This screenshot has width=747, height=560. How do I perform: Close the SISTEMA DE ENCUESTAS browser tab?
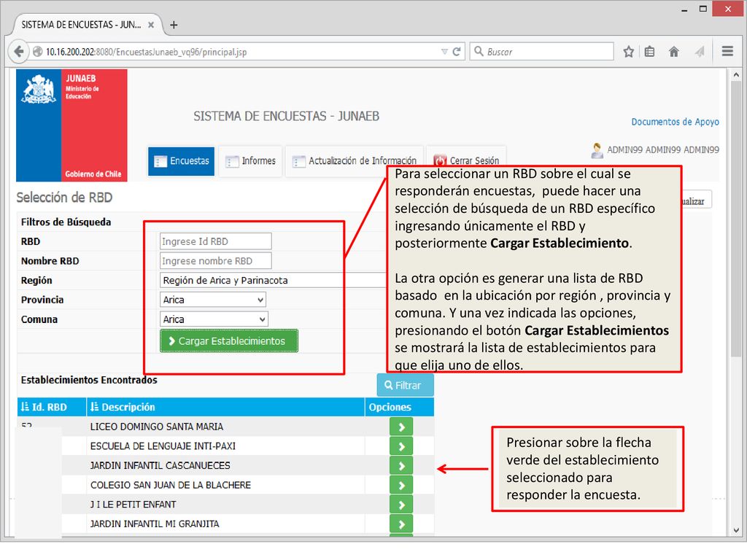click(x=150, y=25)
